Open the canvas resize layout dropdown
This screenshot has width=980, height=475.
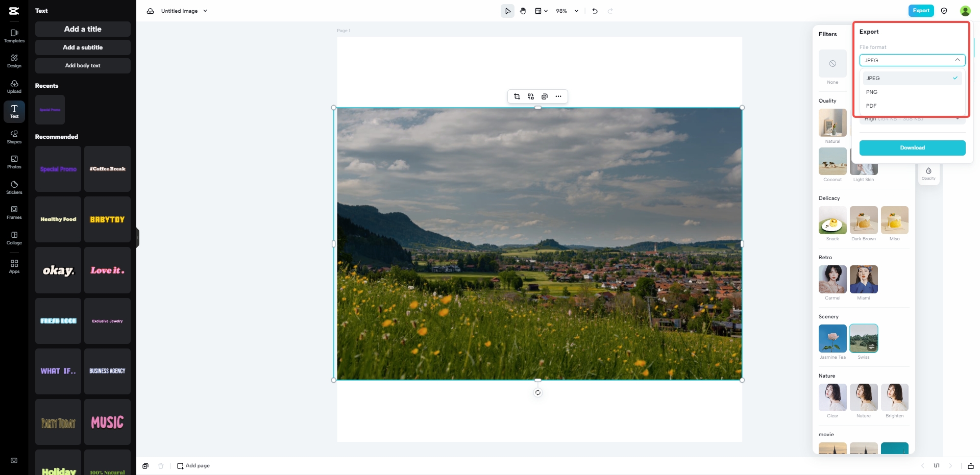click(x=541, y=11)
